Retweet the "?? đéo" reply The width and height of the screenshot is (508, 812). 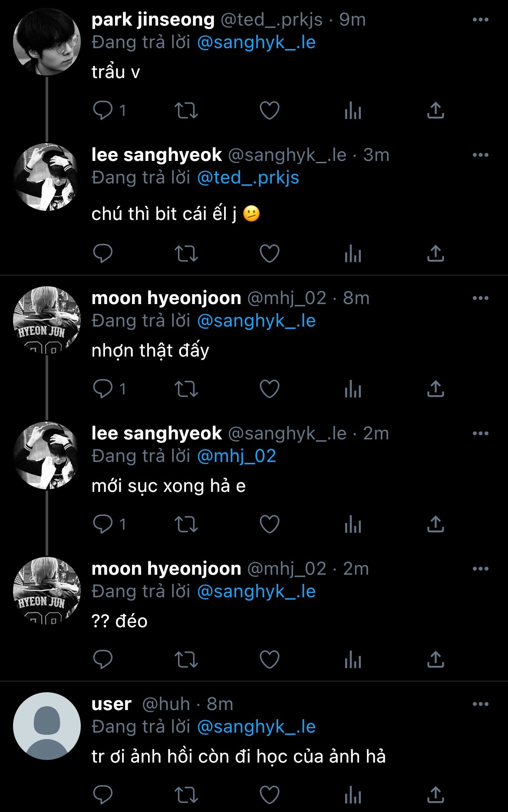click(x=186, y=660)
